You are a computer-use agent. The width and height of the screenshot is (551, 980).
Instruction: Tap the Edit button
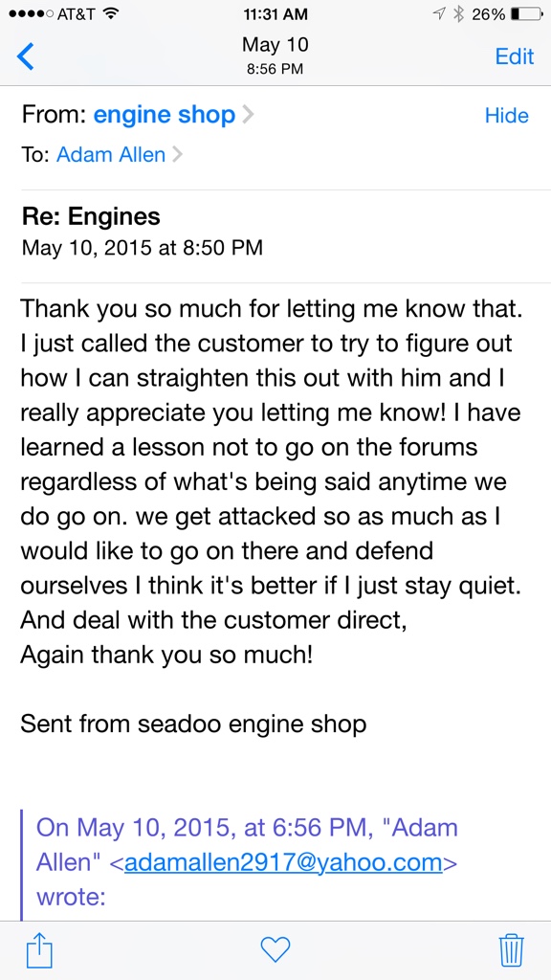(x=515, y=56)
